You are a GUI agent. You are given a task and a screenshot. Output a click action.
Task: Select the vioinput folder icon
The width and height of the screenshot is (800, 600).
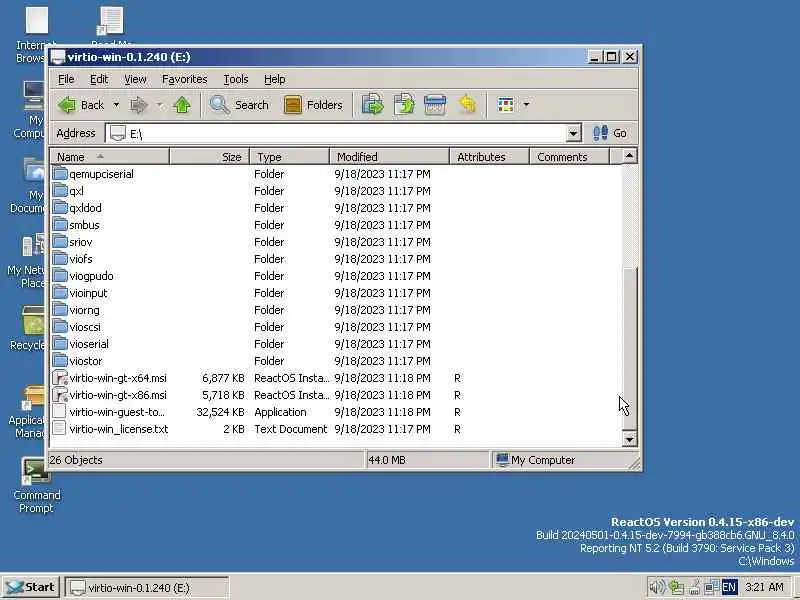[x=60, y=293]
